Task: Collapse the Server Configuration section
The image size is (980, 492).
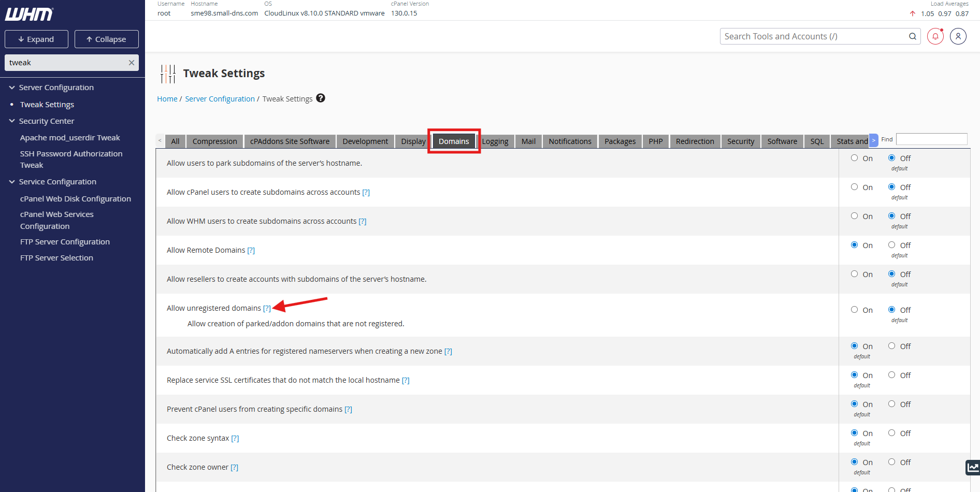Action: click(12, 88)
